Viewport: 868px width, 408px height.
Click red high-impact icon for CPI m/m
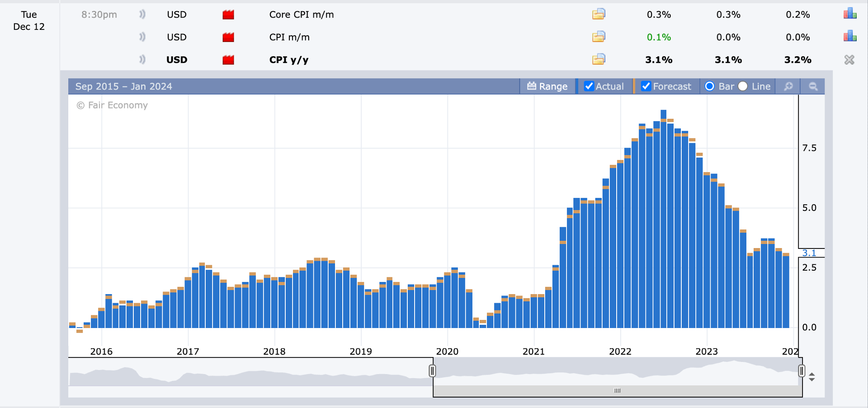(228, 37)
